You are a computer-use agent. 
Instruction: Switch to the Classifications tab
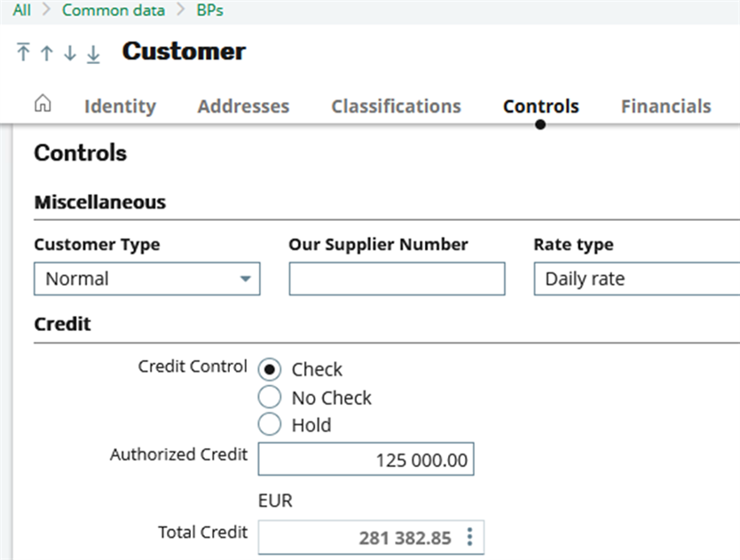pyautogui.click(x=396, y=106)
